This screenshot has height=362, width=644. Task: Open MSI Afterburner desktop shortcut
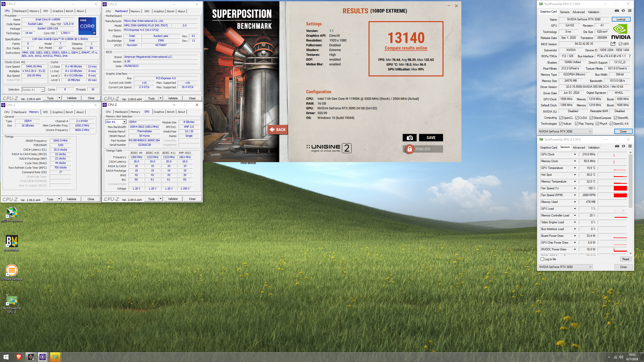[x=12, y=214]
